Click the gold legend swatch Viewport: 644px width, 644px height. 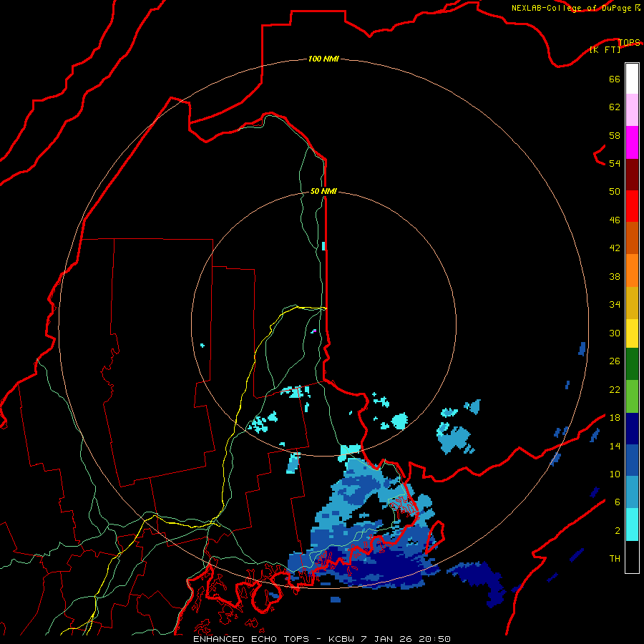coord(632,303)
